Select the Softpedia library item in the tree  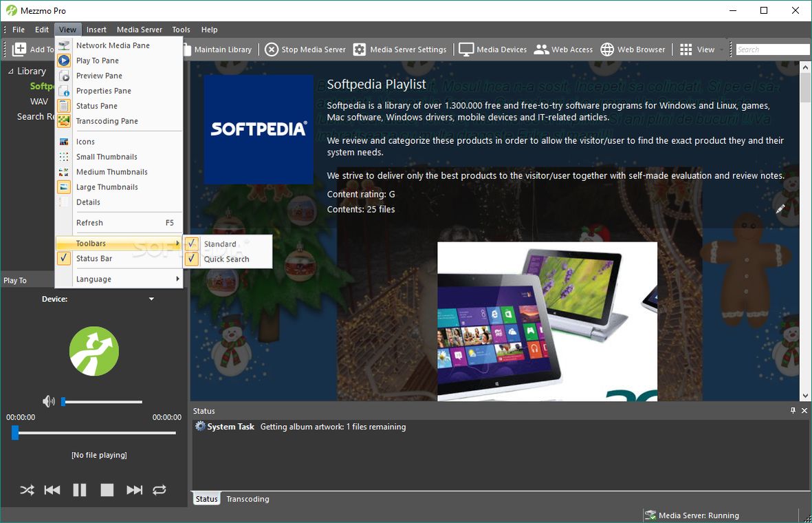(42, 86)
